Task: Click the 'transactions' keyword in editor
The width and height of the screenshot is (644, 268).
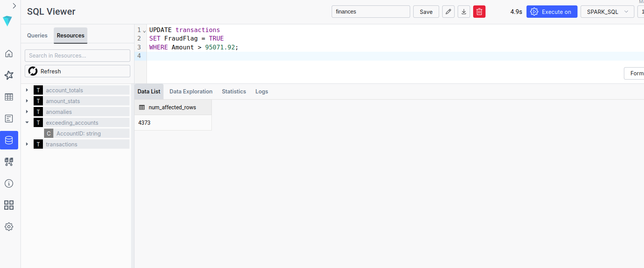Action: (x=198, y=30)
